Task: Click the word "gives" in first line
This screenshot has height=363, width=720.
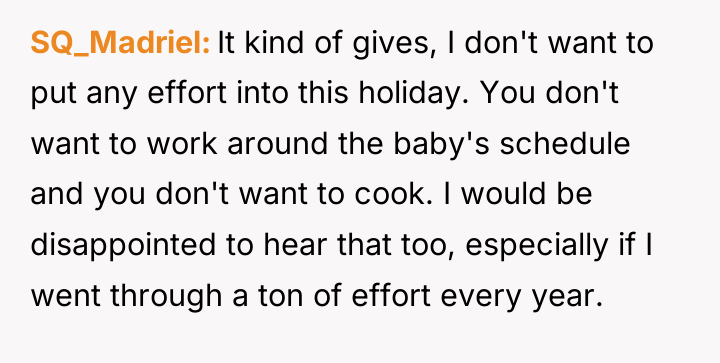Action: (x=389, y=44)
